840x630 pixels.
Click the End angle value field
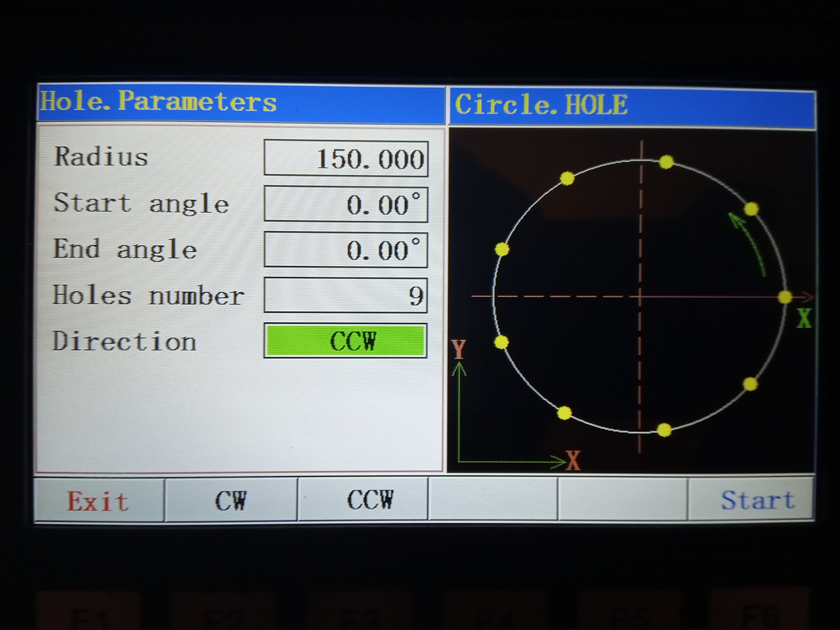click(346, 250)
